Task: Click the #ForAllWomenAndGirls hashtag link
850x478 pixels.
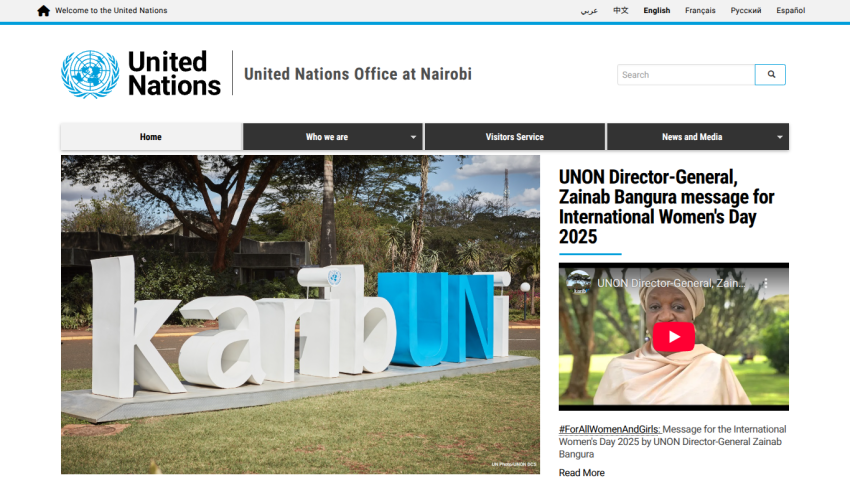Action: click(609, 429)
